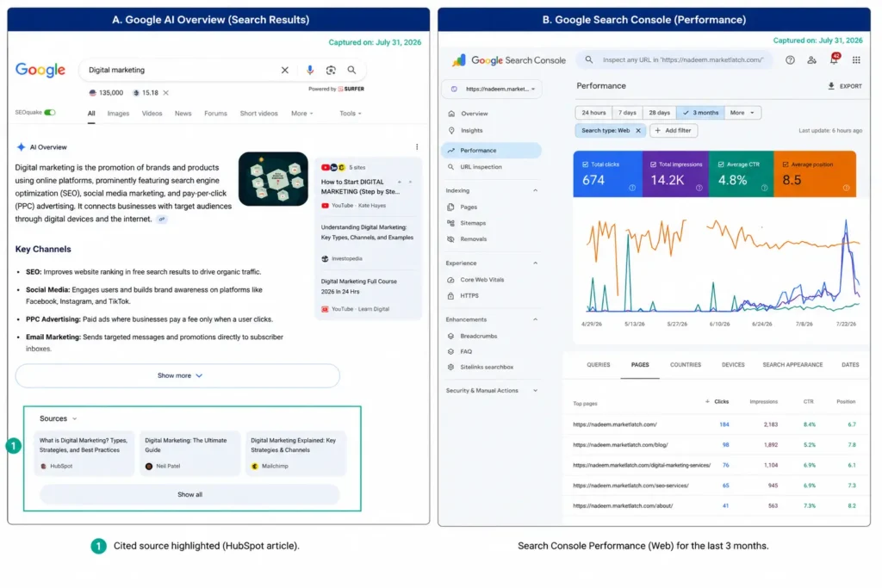Open the Neil Patel source card

(x=189, y=453)
